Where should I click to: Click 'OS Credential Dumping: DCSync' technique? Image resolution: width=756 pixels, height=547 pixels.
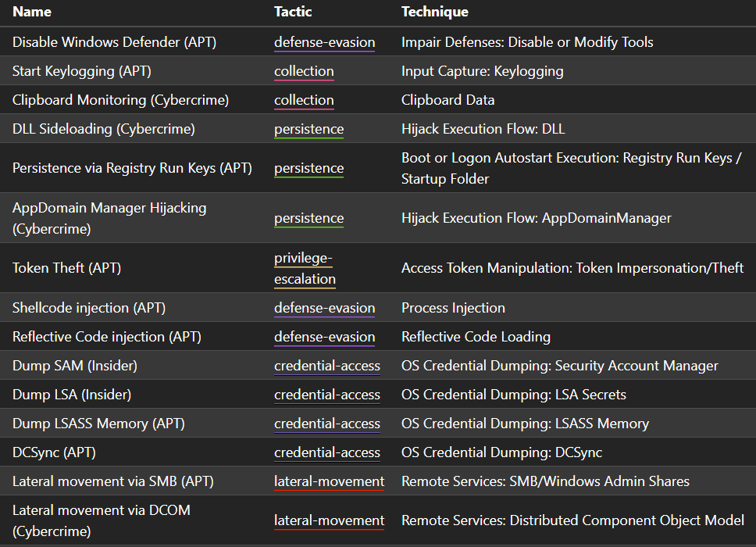[x=502, y=452]
